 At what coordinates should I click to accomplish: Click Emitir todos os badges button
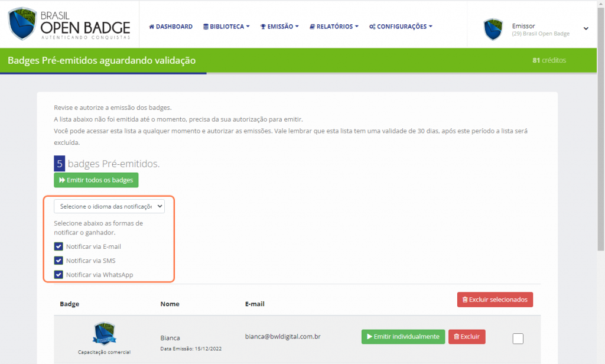pyautogui.click(x=96, y=180)
